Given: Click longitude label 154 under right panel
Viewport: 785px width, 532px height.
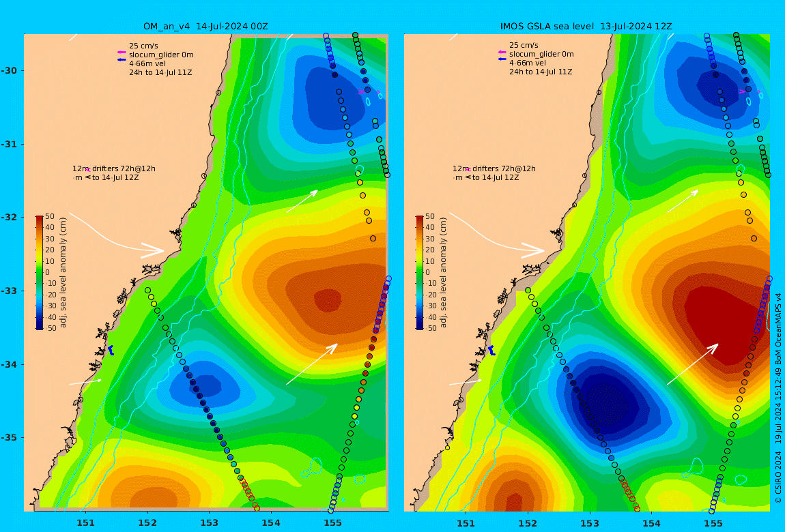Looking at the screenshot, I should tap(651, 523).
